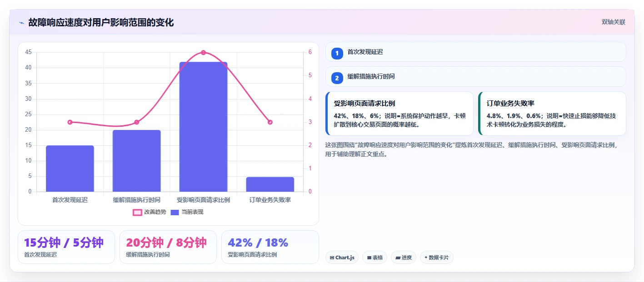Click the 受影响页面请求比例 x-axis label
The image size is (644, 282).
[203, 200]
